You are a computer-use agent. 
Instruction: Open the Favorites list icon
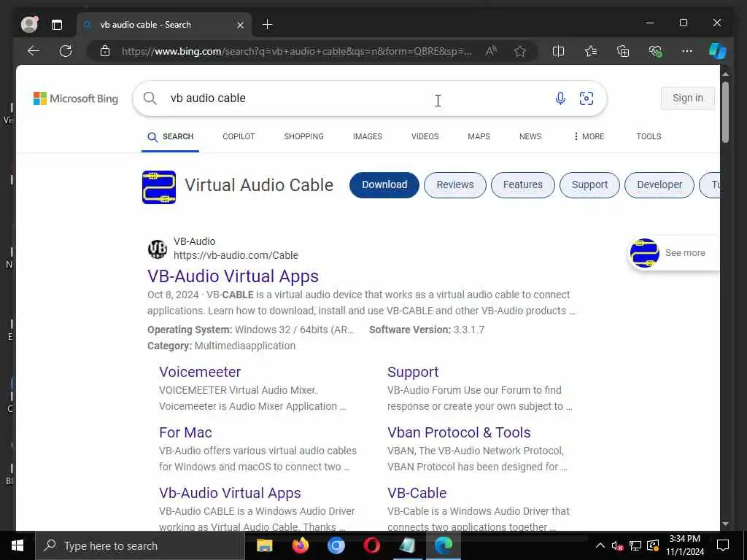click(591, 51)
